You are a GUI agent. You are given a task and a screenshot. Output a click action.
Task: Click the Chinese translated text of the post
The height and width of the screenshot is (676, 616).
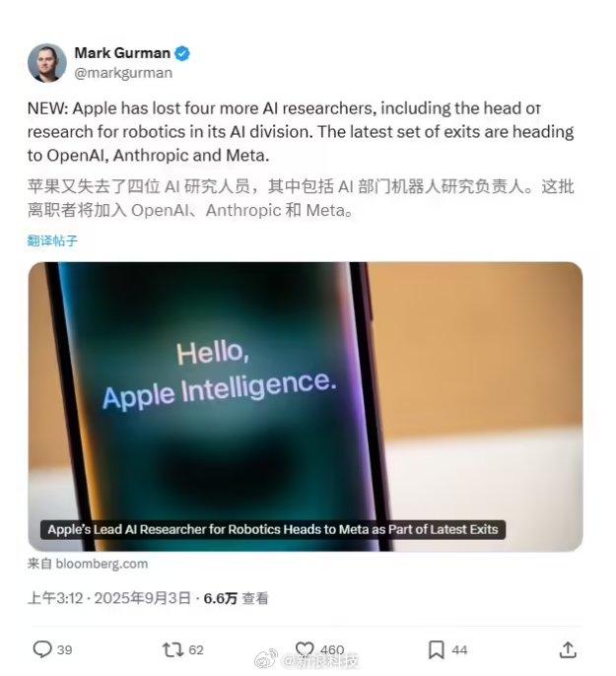tap(301, 198)
